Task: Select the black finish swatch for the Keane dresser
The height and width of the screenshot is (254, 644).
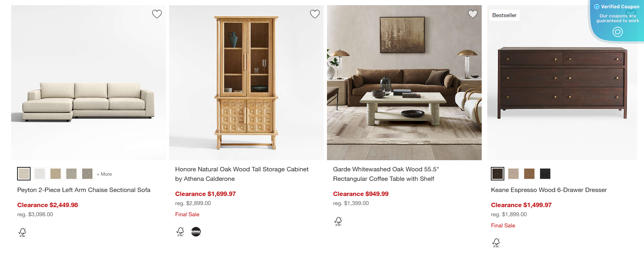Action: (x=545, y=173)
